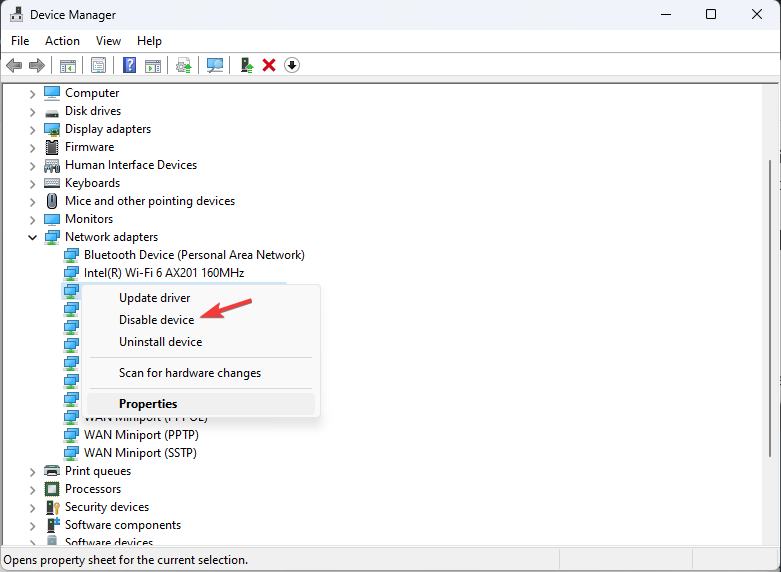Click the red X Uninstall device icon

269,65
